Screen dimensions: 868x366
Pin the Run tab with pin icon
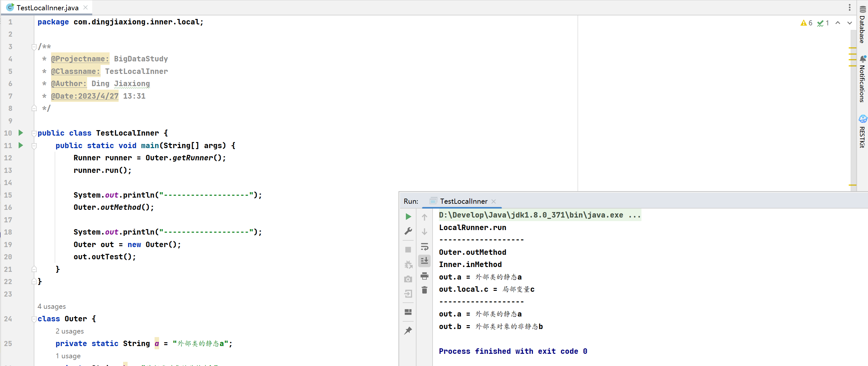(408, 331)
